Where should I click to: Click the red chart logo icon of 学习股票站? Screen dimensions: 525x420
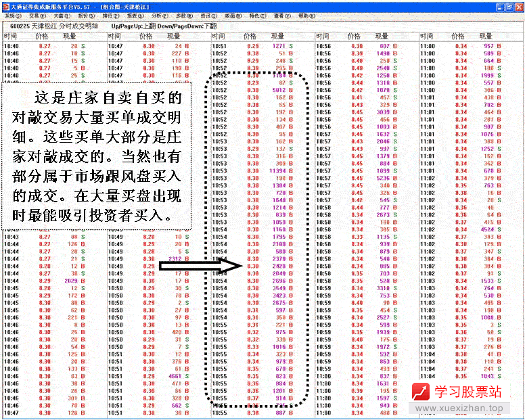pos(421,392)
